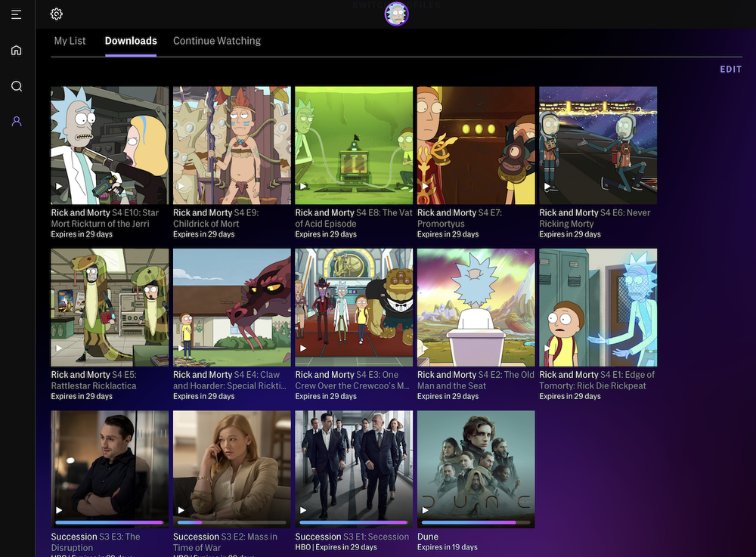Click title text 'of Acid Episode'
The width and height of the screenshot is (756, 557).
tap(325, 224)
